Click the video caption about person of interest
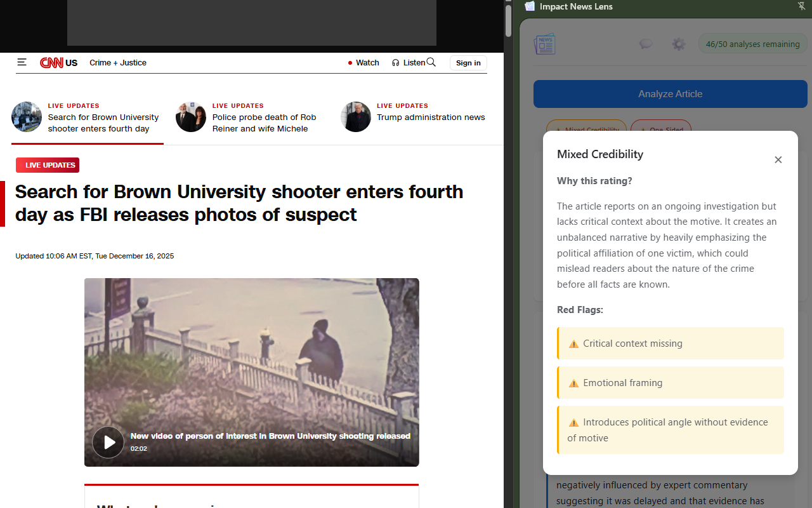812x508 pixels. (x=270, y=436)
